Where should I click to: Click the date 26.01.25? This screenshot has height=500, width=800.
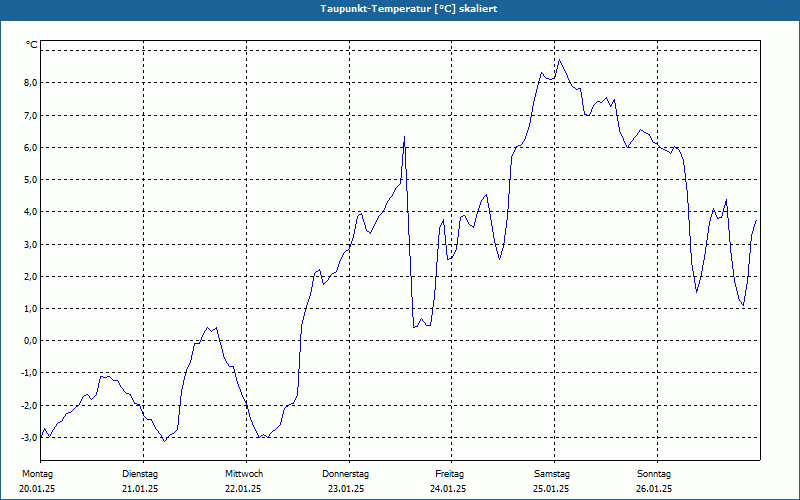[x=654, y=489]
